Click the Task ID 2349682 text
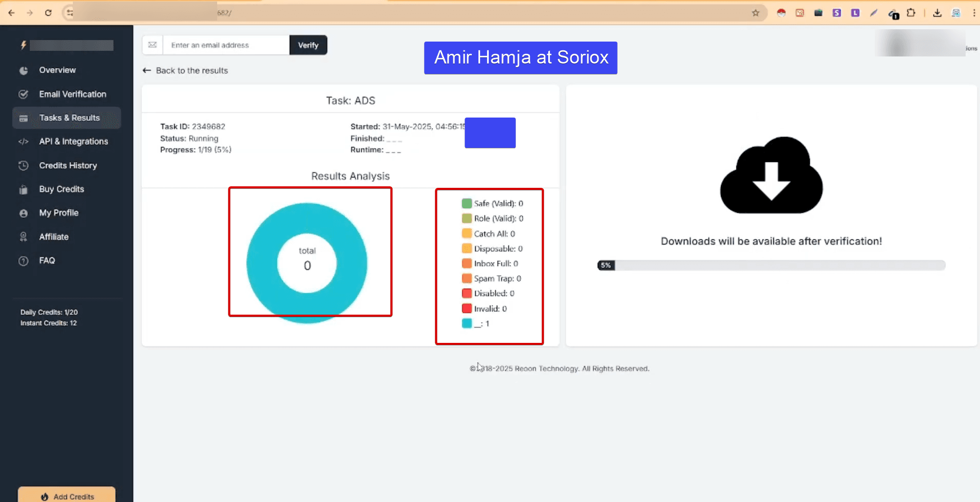This screenshot has width=980, height=502. click(193, 127)
